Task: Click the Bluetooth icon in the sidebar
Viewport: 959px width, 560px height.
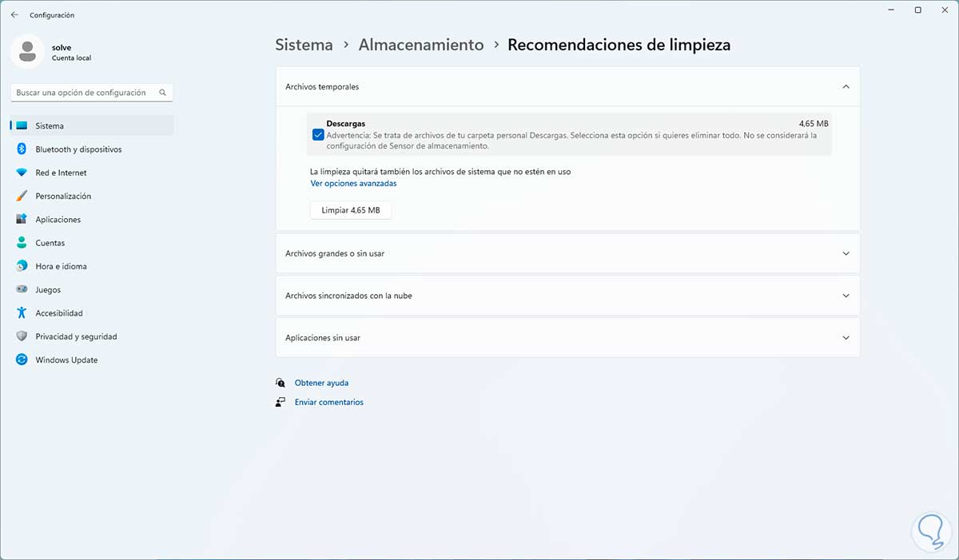Action: 22,149
